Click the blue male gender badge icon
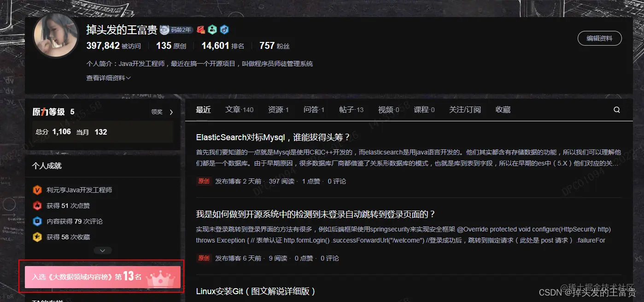Viewport: 644px width, 302px height. (x=224, y=29)
